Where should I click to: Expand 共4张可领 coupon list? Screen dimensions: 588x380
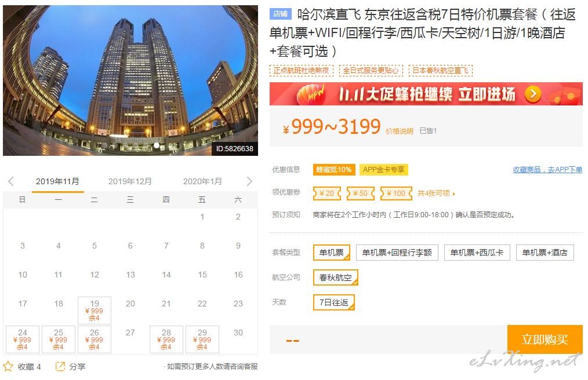[436, 193]
